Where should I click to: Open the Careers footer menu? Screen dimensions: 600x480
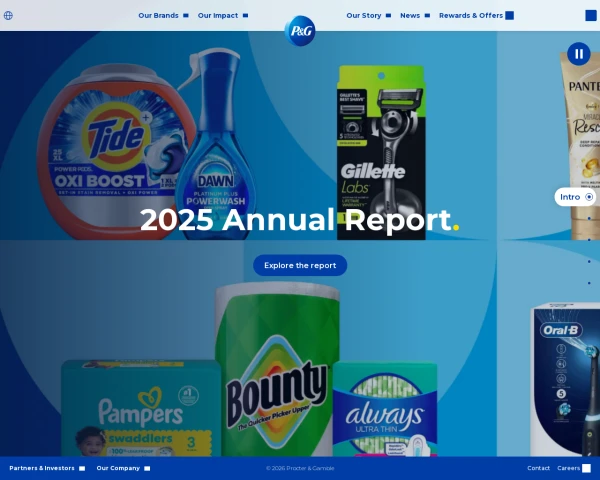[x=574, y=468]
